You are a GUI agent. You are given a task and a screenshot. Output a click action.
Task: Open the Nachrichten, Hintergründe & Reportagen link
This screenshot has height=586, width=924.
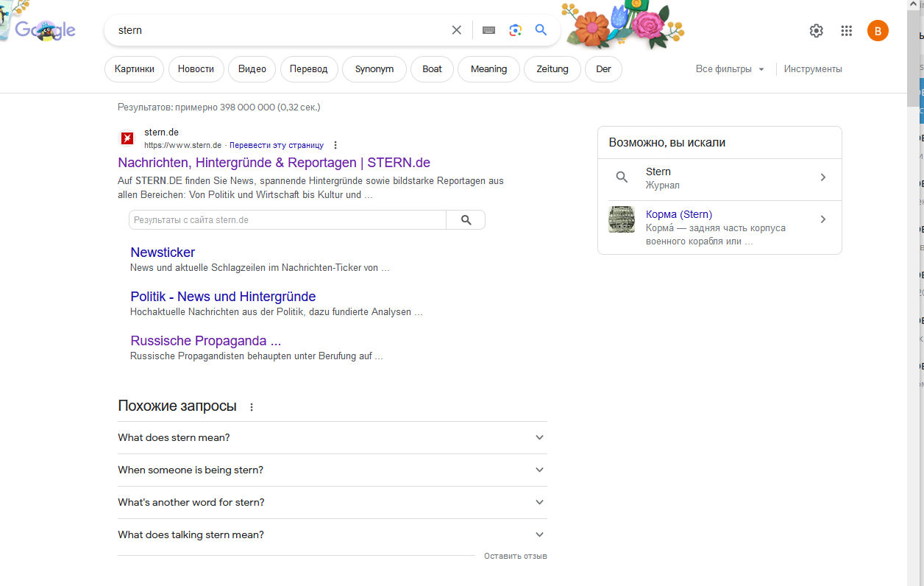point(274,163)
